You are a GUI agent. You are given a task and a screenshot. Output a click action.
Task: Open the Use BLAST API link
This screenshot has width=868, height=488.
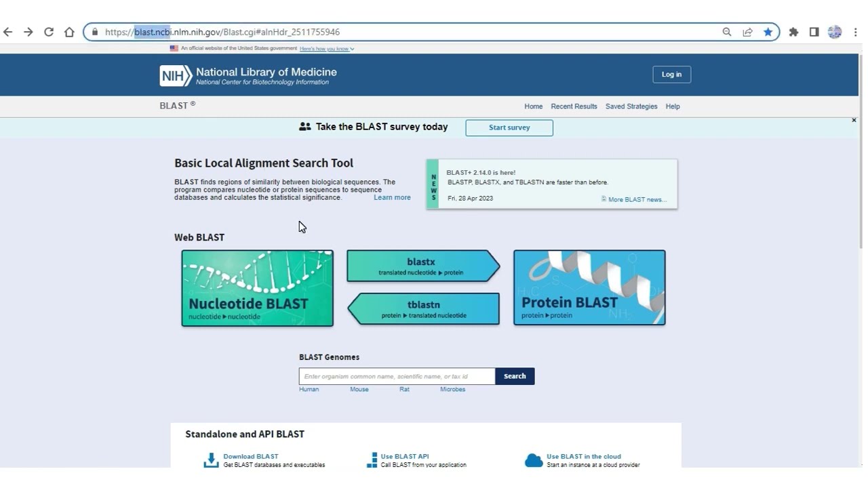coord(405,456)
